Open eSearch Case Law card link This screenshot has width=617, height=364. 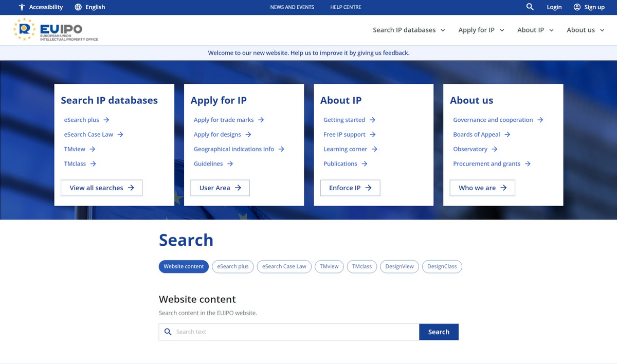tap(94, 135)
